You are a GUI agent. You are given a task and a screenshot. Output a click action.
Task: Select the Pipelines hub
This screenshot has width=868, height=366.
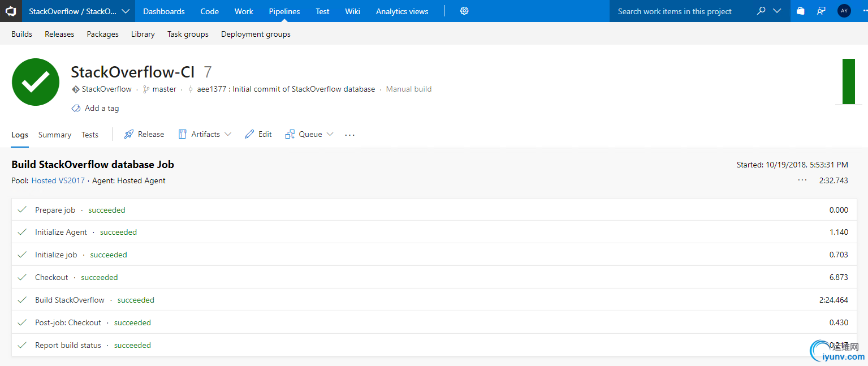point(284,11)
